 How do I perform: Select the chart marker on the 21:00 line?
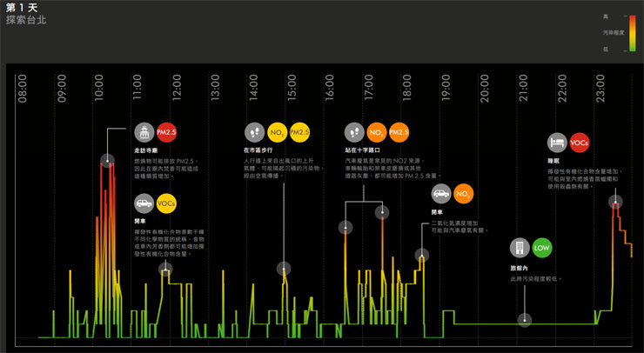click(x=524, y=319)
